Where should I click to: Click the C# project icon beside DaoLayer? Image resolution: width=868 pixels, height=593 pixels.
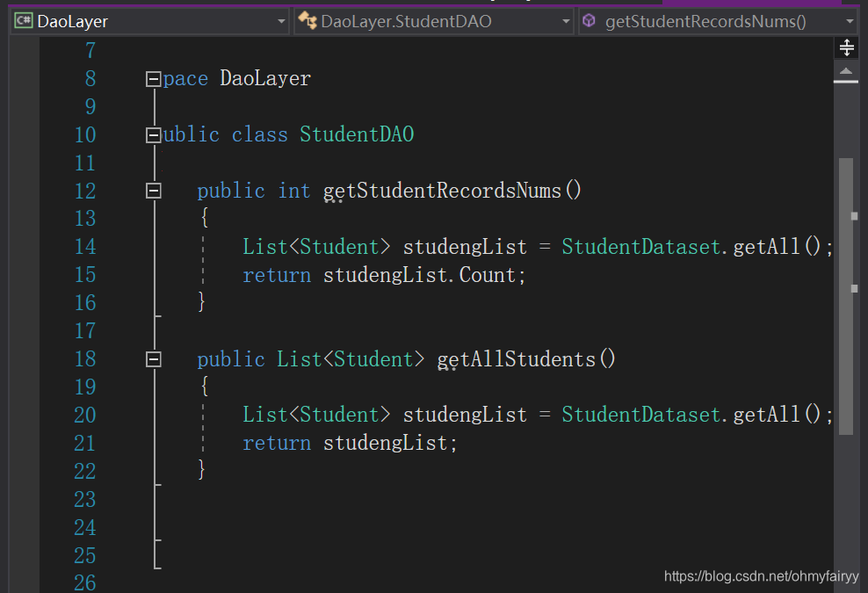tap(23, 21)
